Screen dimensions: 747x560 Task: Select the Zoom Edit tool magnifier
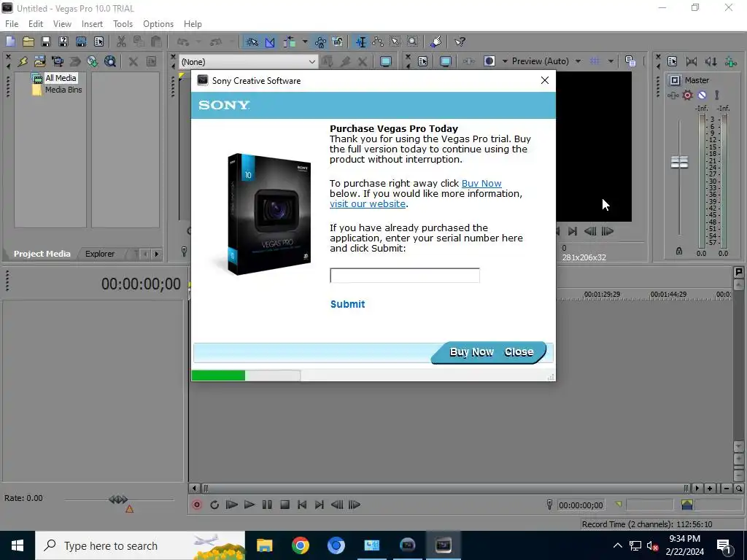pyautogui.click(x=413, y=42)
